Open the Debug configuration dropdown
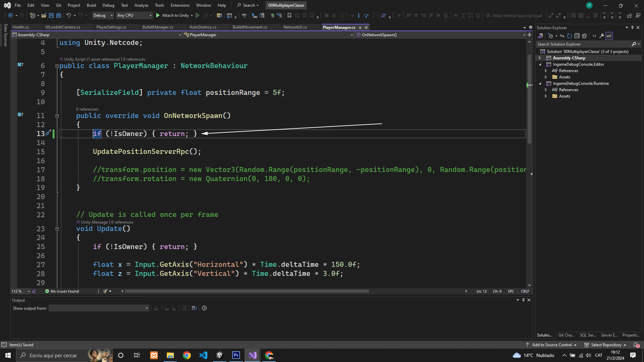644x362 pixels. 103,15
